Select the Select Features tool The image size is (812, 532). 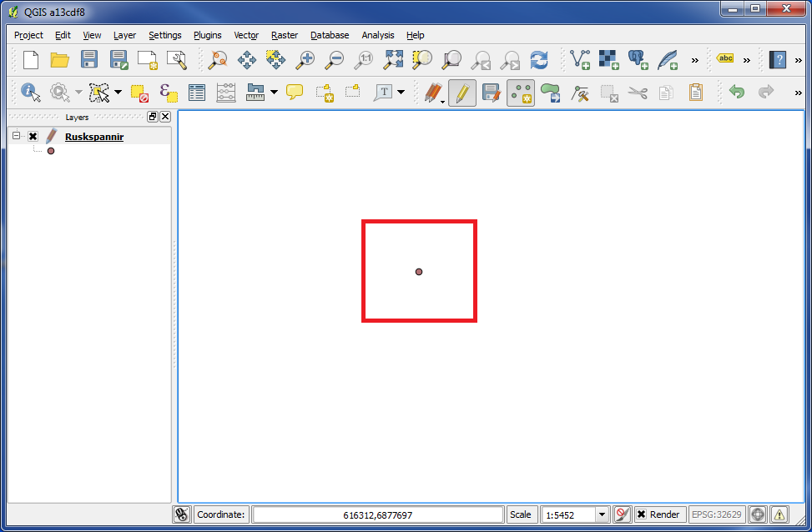pyautogui.click(x=99, y=93)
